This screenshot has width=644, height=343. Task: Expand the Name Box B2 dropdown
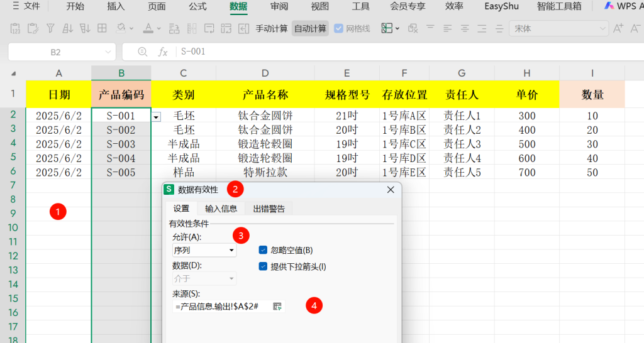pos(108,52)
